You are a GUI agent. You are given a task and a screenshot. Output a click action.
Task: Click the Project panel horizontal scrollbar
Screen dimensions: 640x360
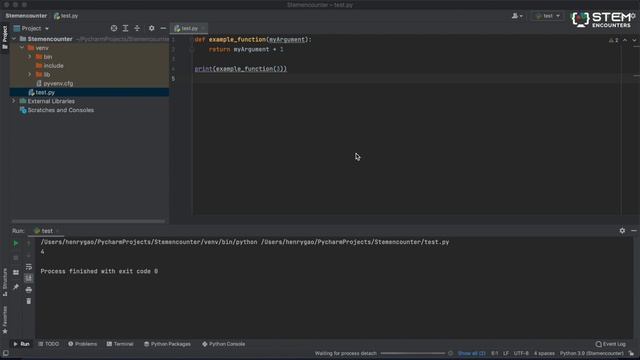click(x=88, y=222)
